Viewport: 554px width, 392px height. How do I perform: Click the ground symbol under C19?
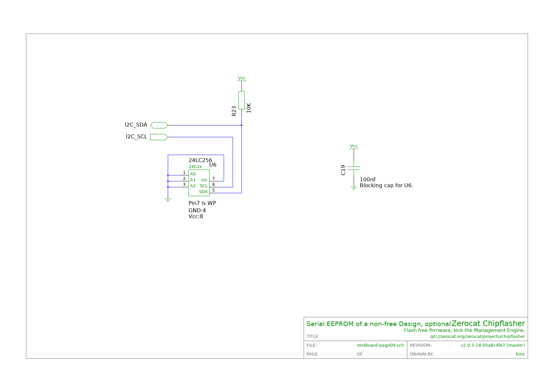coord(354,189)
